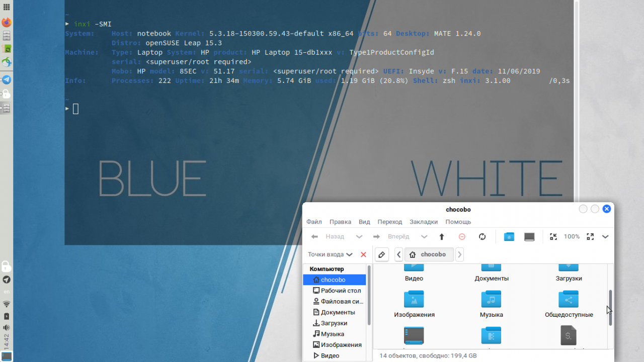Viewport: 644px width, 362px height.
Task: Click the red stop loading icon
Action: click(x=462, y=237)
